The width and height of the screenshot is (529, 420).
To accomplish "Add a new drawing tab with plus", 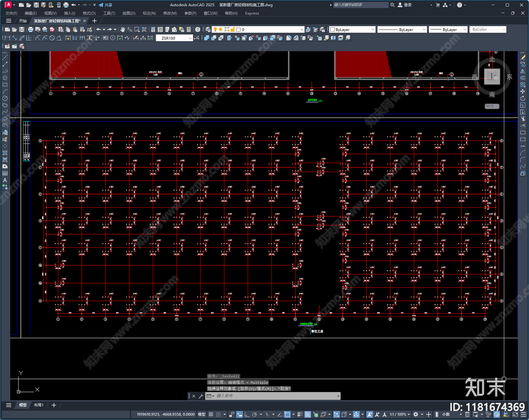I will click(95, 21).
